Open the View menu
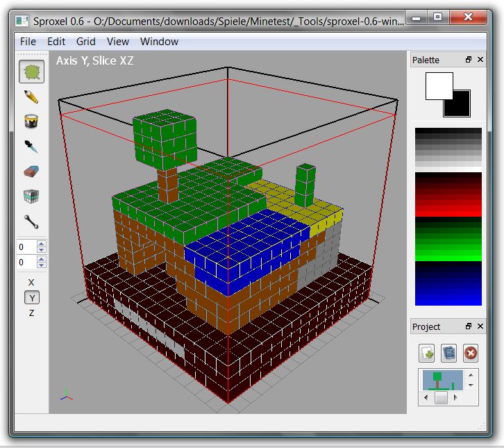The image size is (504, 448). coord(118,42)
